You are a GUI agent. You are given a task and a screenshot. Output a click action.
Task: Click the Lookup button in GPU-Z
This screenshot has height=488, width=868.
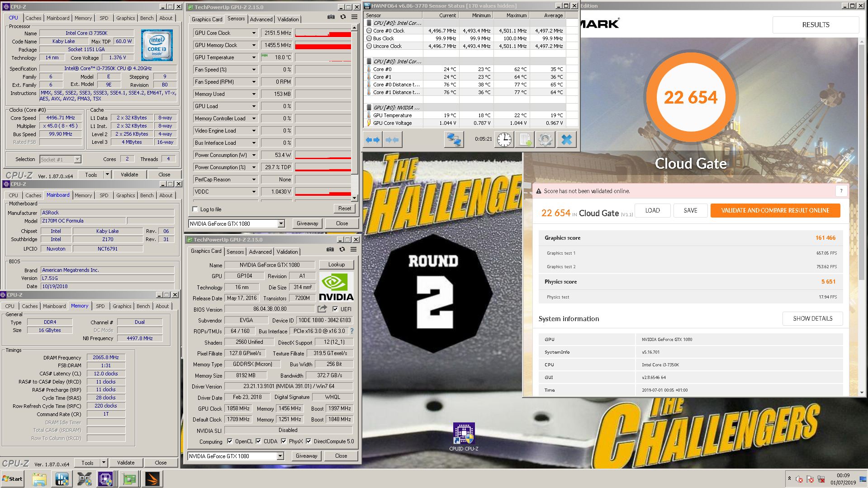tap(336, 265)
